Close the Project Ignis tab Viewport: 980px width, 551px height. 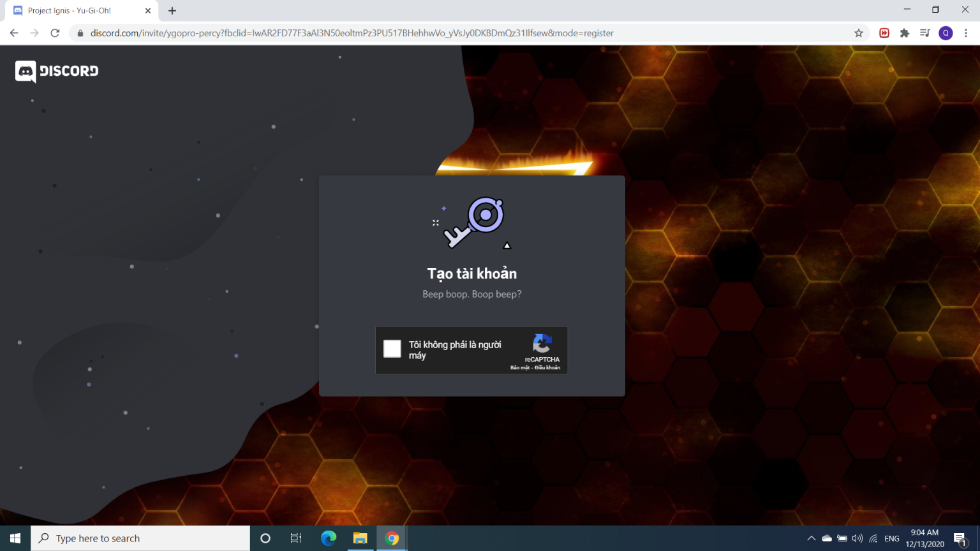click(x=148, y=11)
